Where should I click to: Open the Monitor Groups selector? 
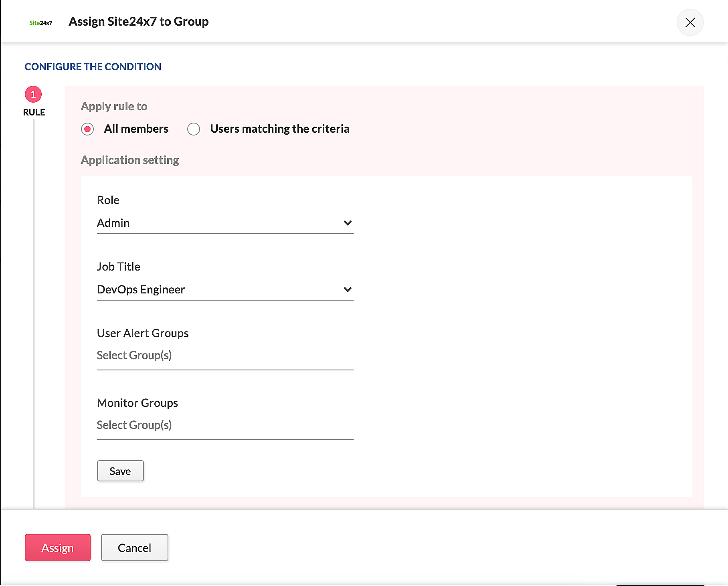pyautogui.click(x=224, y=425)
